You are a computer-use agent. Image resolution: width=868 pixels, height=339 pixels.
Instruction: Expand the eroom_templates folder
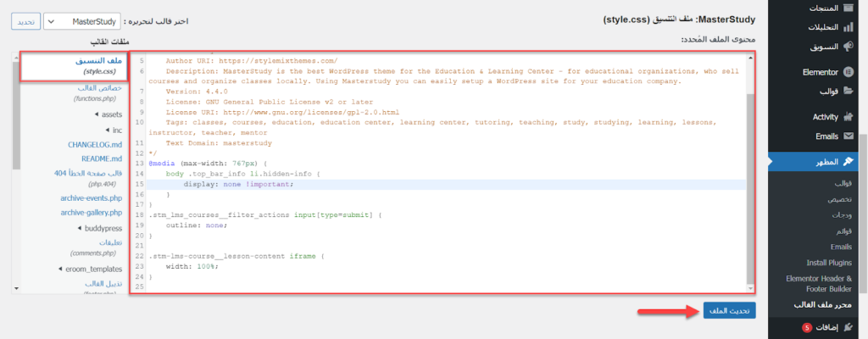(90, 270)
